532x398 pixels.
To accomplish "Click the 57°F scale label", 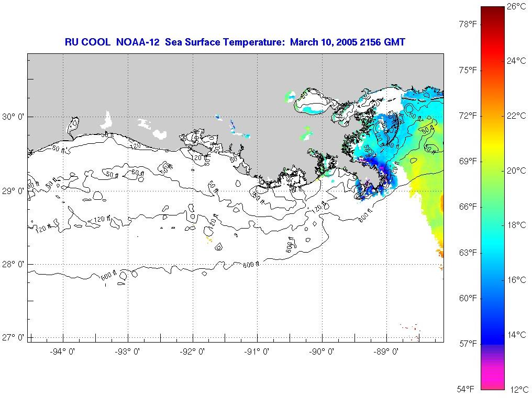I will coord(468,344).
